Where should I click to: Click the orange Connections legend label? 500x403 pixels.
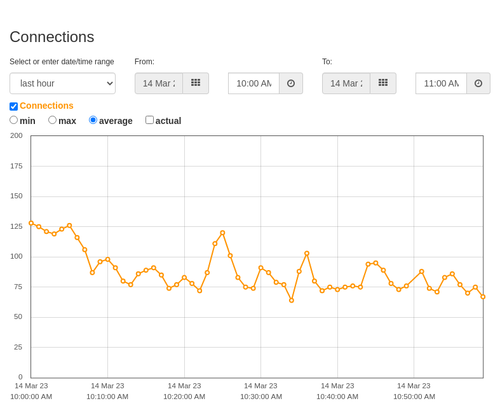point(46,106)
